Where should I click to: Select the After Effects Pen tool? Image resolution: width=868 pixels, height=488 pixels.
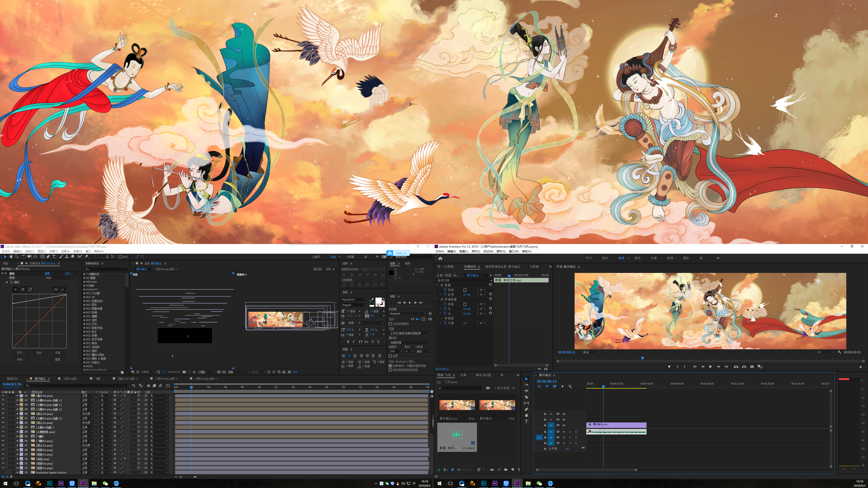(x=48, y=257)
